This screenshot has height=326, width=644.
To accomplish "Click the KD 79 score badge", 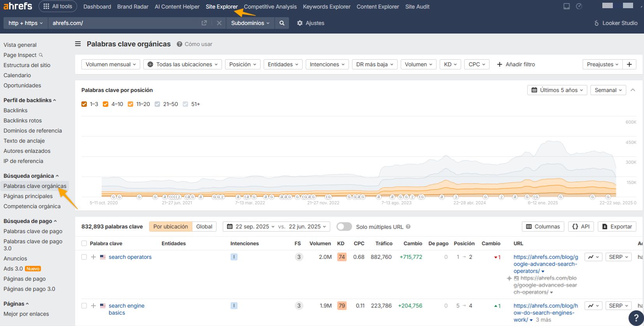I will coord(341,306).
